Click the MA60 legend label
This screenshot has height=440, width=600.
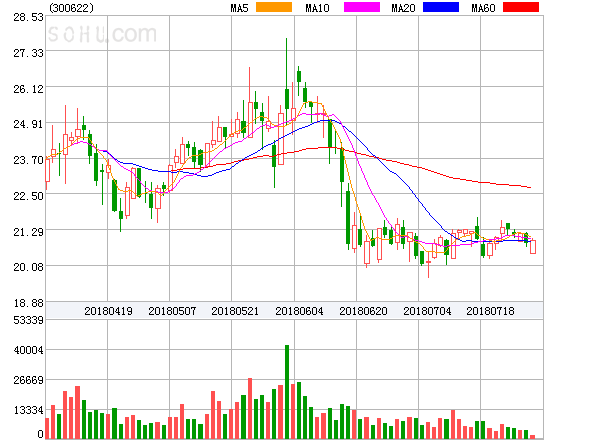click(483, 8)
